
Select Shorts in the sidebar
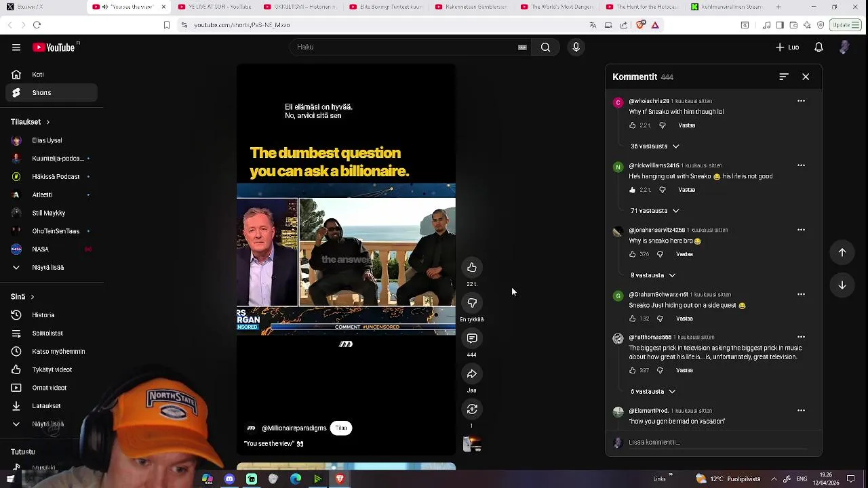click(x=53, y=93)
